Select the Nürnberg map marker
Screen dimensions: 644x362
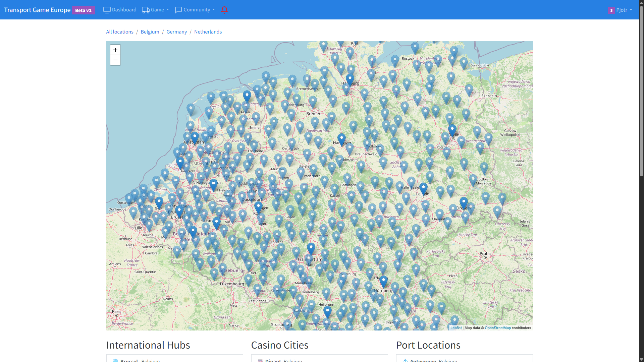coord(383,282)
